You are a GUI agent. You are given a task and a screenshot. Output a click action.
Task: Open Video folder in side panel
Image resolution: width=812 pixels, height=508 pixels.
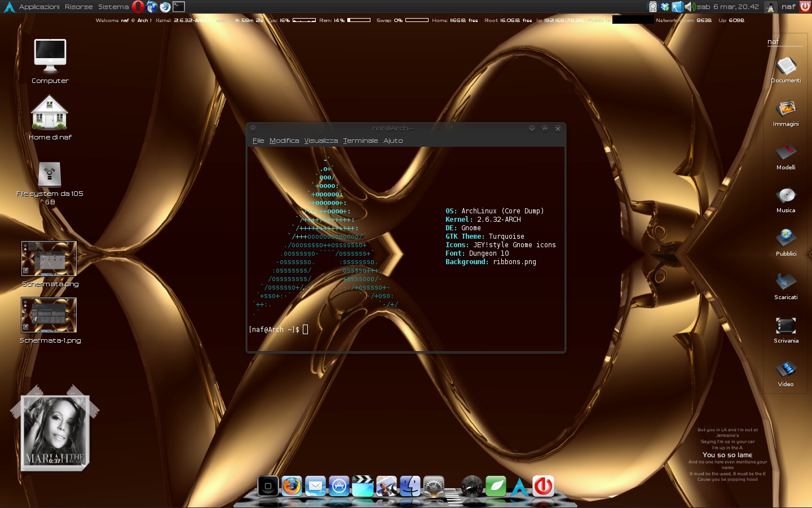(786, 373)
